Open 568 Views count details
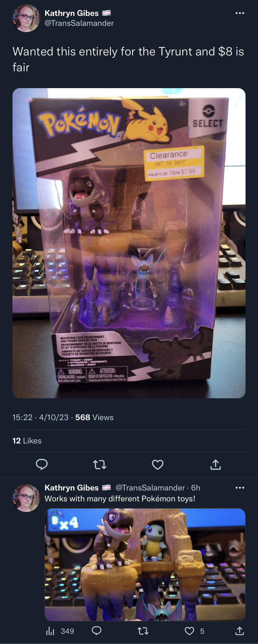Image resolution: width=258 pixels, height=644 pixels. tap(94, 417)
